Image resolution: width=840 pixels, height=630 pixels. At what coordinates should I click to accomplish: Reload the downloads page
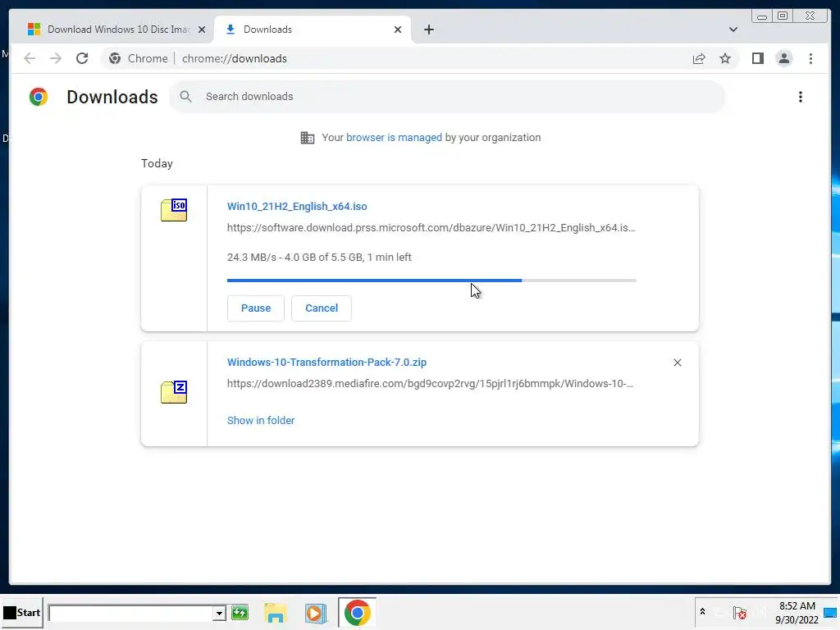coord(82,58)
